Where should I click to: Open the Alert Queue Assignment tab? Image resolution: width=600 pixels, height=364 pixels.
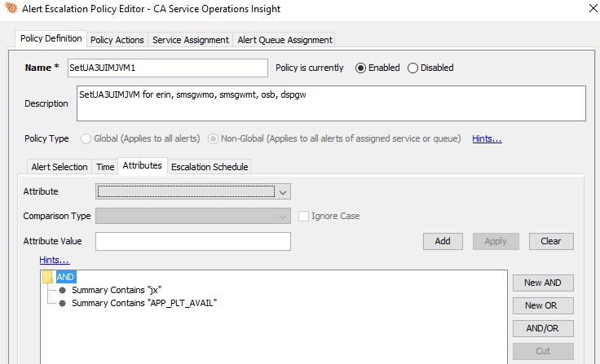tap(285, 40)
